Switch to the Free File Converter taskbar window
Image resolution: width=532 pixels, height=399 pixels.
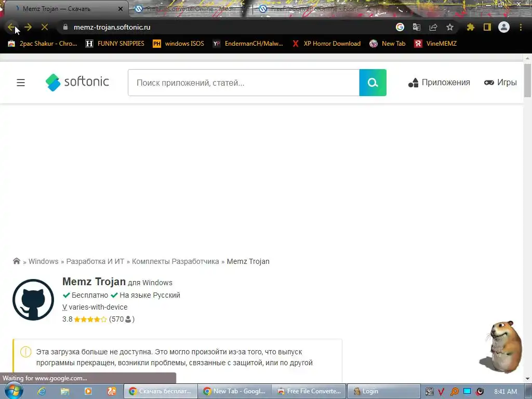309,391
